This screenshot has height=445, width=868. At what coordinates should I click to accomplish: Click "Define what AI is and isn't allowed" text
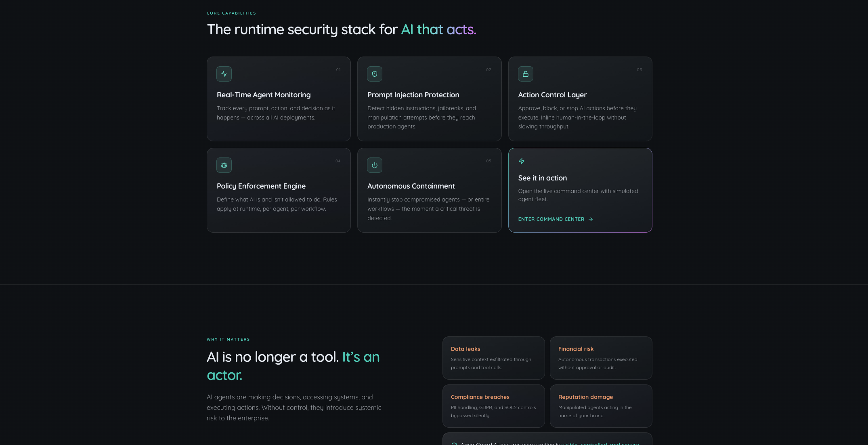[x=277, y=204]
